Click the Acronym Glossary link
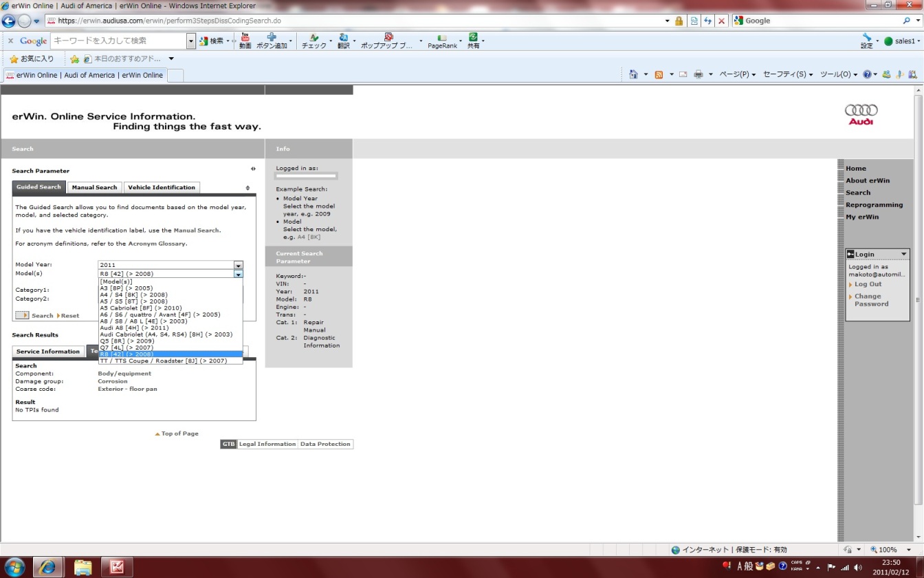This screenshot has width=924, height=578. click(x=157, y=244)
